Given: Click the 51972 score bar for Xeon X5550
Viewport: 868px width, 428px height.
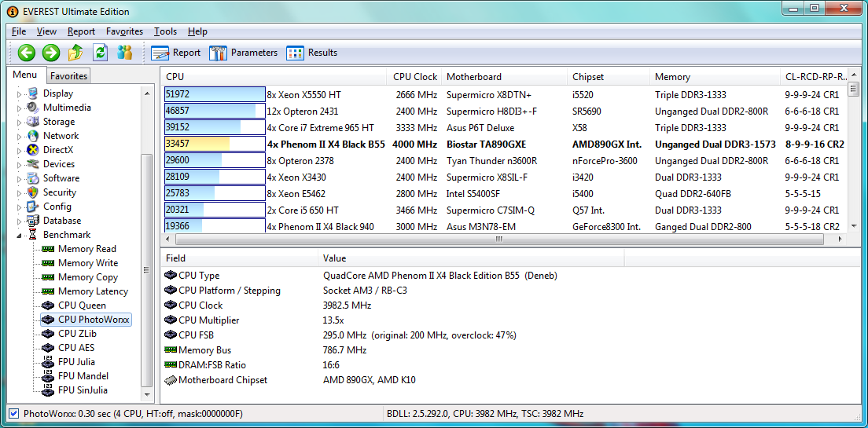Looking at the screenshot, I should (215, 94).
